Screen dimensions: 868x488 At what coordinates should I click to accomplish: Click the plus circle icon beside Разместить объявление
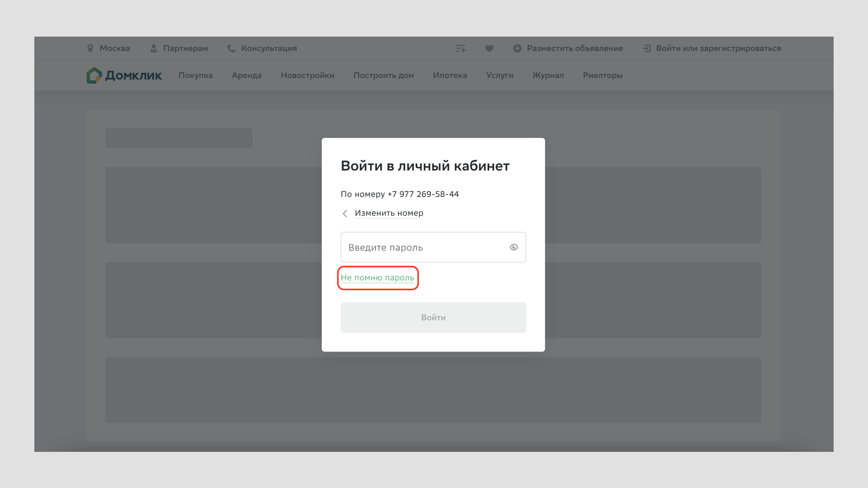517,48
